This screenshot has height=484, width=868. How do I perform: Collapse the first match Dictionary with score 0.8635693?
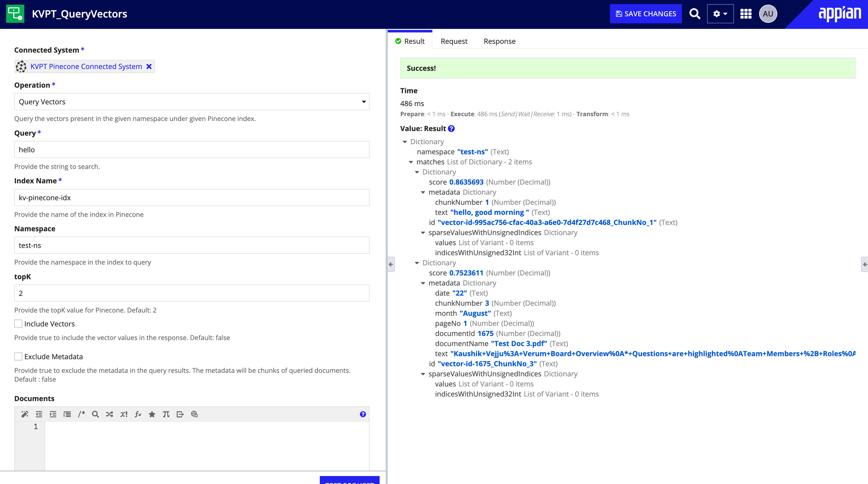(417, 172)
